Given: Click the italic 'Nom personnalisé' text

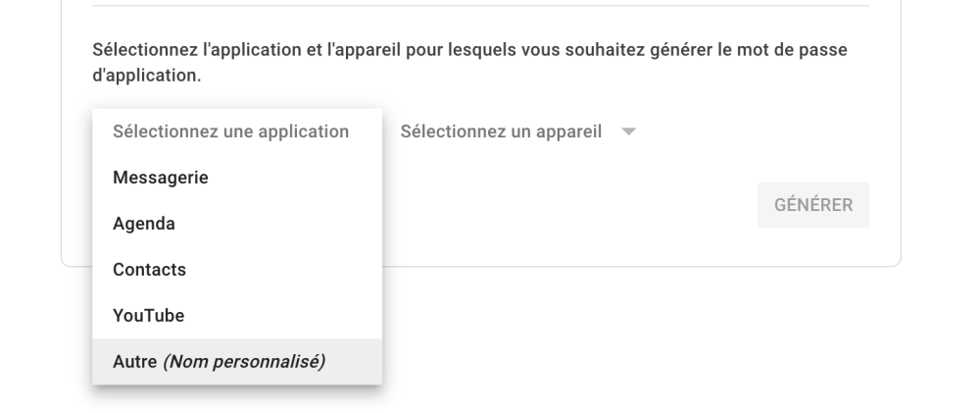Looking at the screenshot, I should (x=245, y=361).
